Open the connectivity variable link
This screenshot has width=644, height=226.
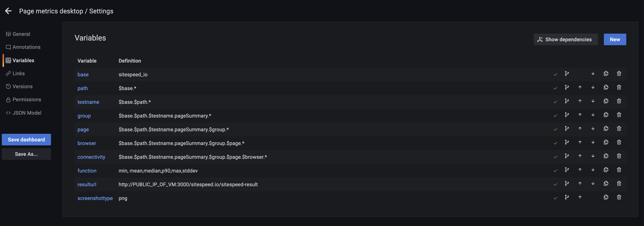(x=91, y=157)
